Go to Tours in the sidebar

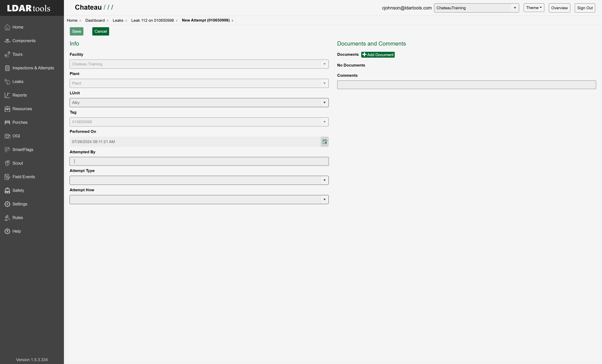pyautogui.click(x=17, y=54)
